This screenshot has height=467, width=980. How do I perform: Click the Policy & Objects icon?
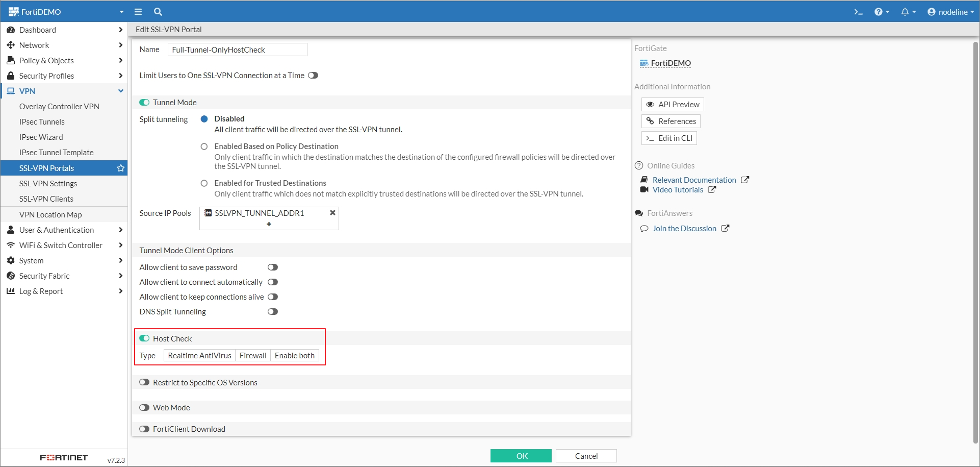[x=11, y=60]
